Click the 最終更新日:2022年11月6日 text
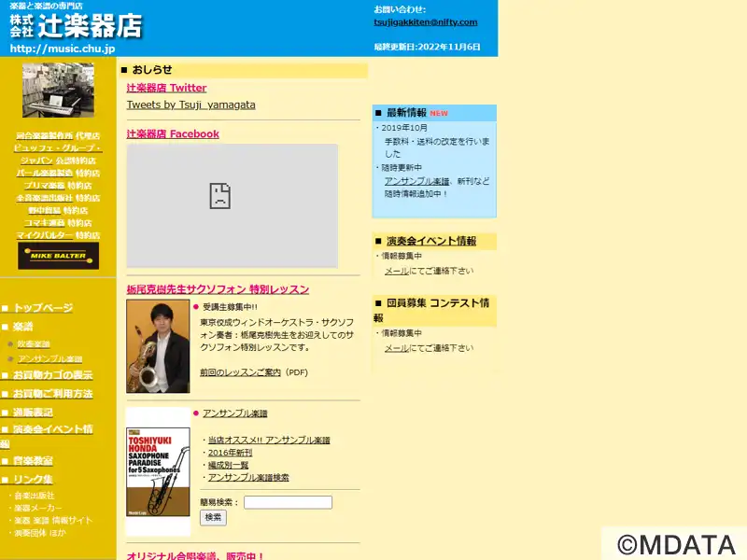The width and height of the screenshot is (747, 560). 427,47
